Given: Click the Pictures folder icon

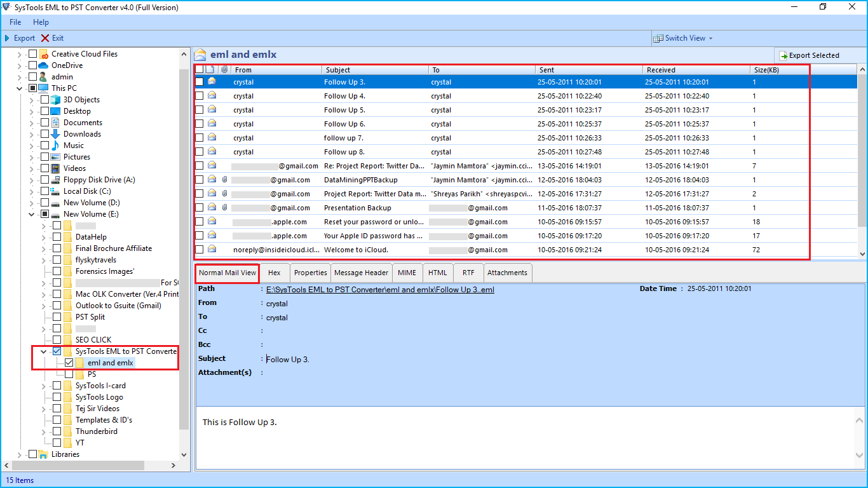Looking at the screenshot, I should point(55,157).
